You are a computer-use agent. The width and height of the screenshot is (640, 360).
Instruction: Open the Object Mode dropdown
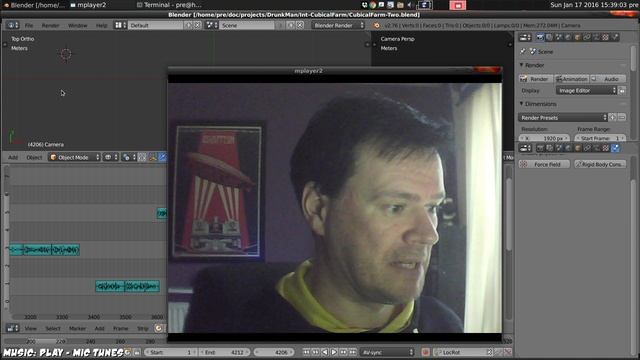[74, 158]
